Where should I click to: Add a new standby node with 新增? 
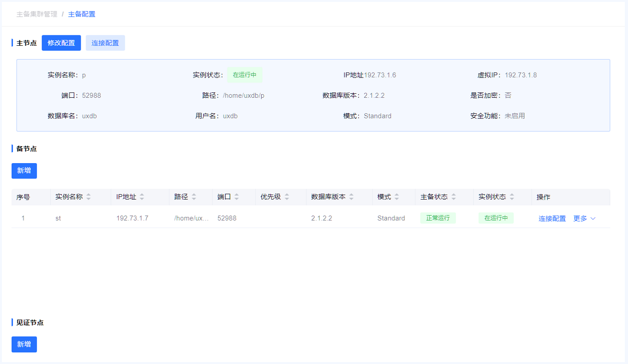[24, 171]
